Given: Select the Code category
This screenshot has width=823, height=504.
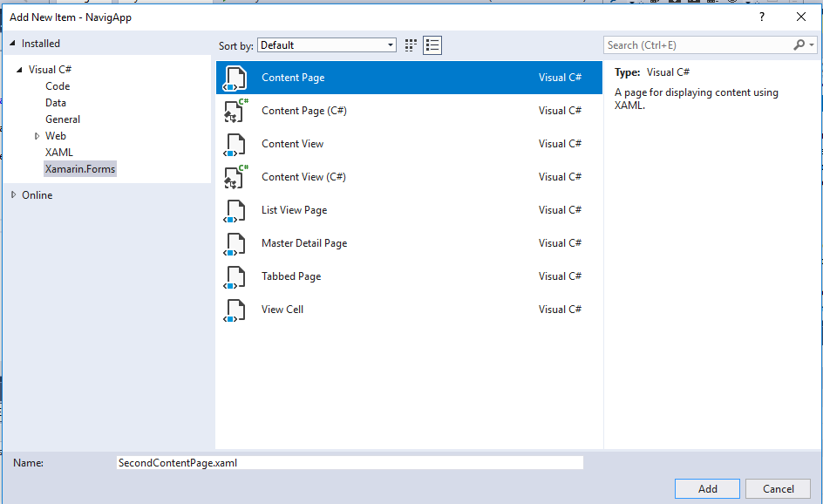Looking at the screenshot, I should (x=58, y=86).
